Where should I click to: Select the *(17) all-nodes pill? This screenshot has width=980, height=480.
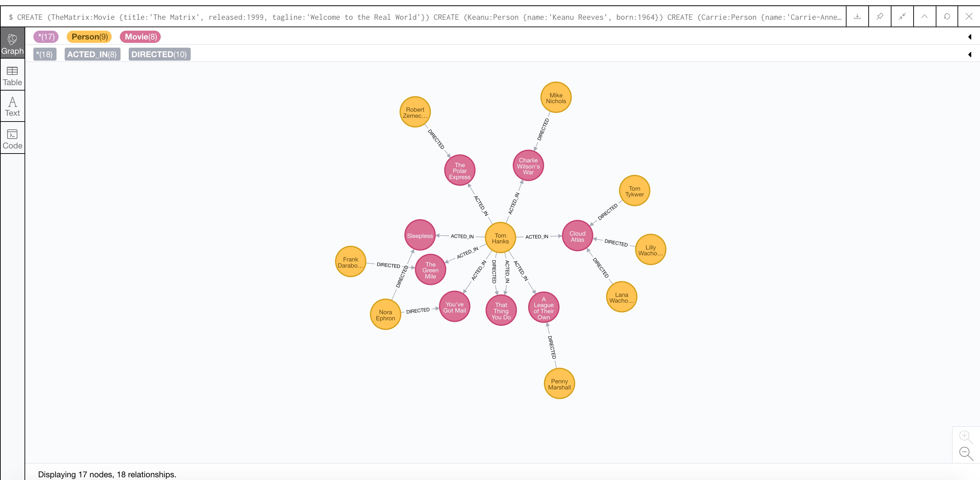click(x=46, y=36)
